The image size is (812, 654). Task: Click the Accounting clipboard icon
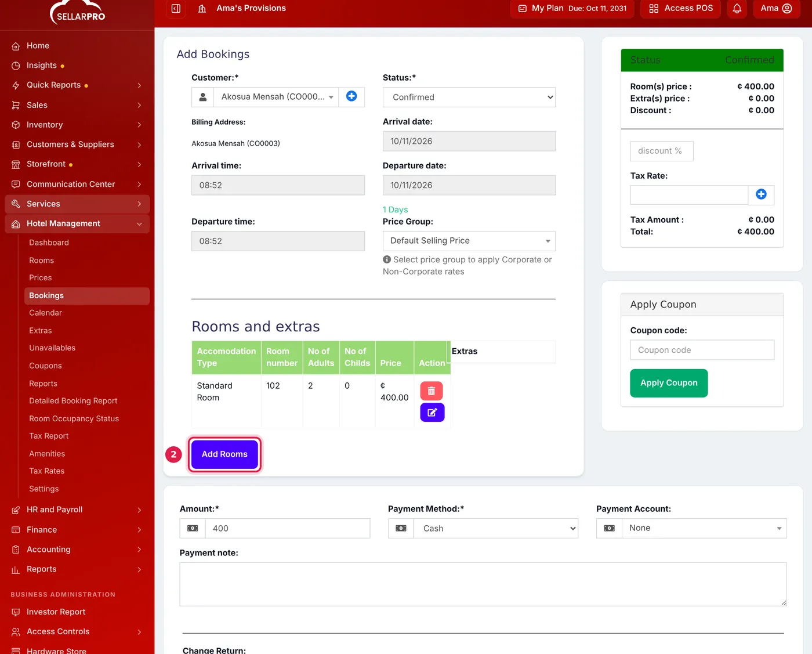16,550
